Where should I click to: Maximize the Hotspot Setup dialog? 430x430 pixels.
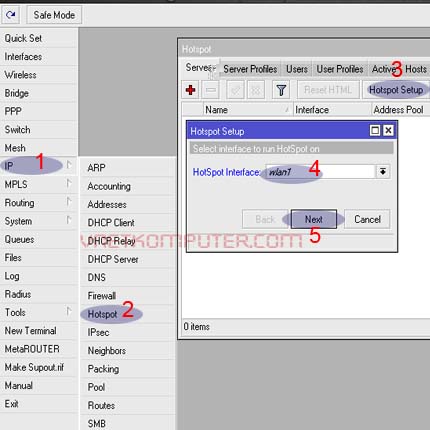pyautogui.click(x=375, y=130)
